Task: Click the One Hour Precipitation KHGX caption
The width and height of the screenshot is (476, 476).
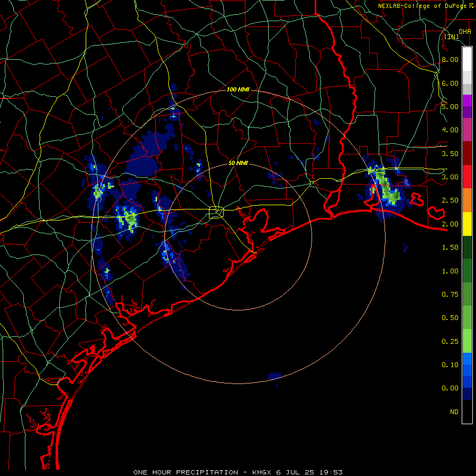Action: coord(238,472)
